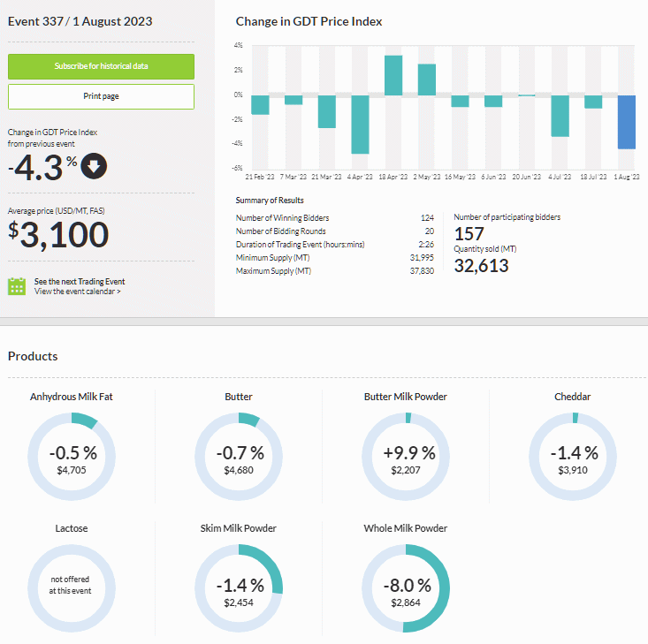The width and height of the screenshot is (648, 644).
Task: Click the Number of Winning Bidders value 124
Action: [x=427, y=217]
